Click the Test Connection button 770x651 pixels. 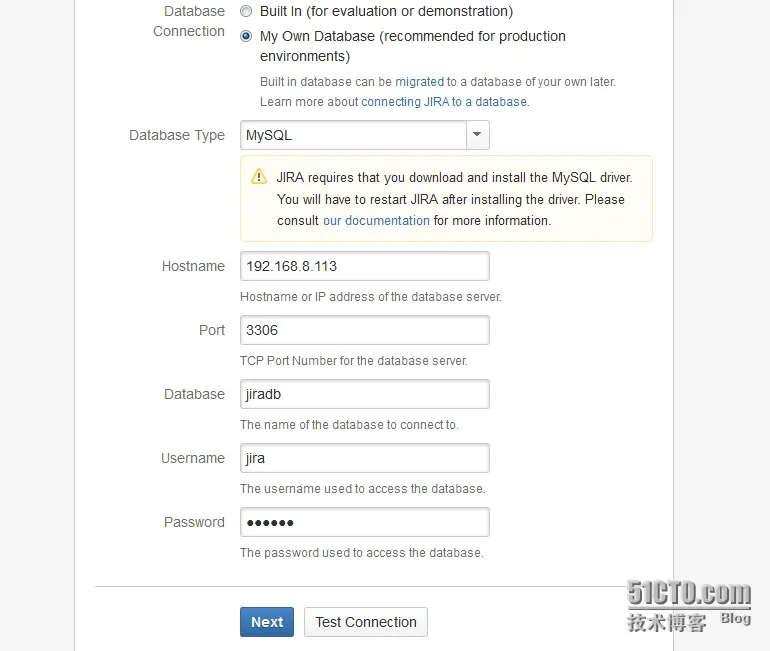366,622
